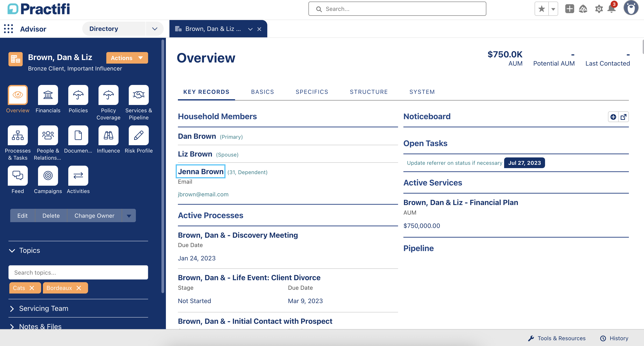Open the notifications bell

tap(612, 9)
